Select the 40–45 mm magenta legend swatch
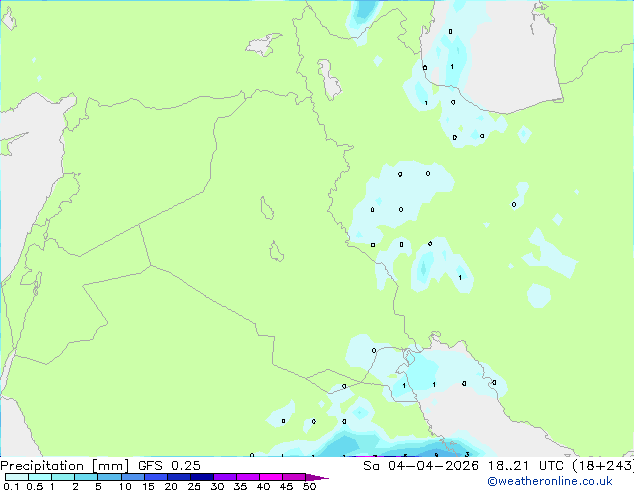 271,477
